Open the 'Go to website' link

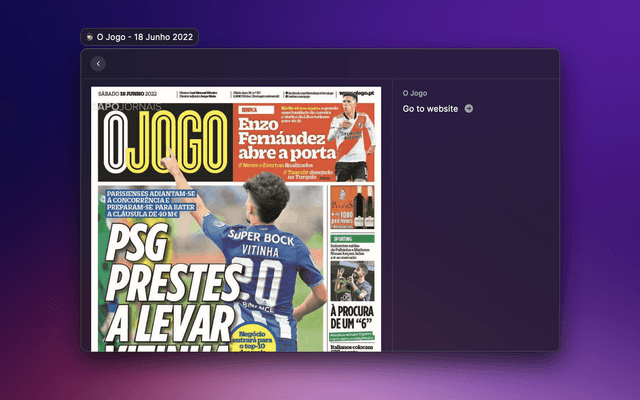(430, 108)
